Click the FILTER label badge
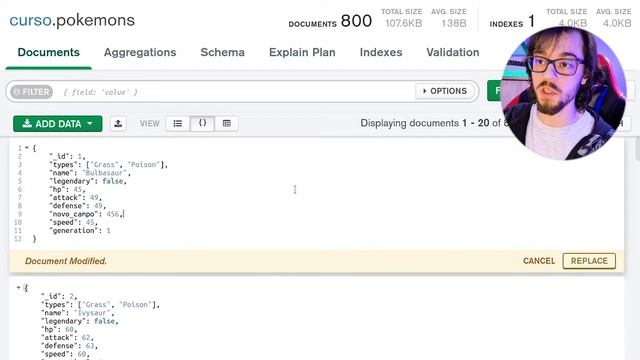 [31, 92]
